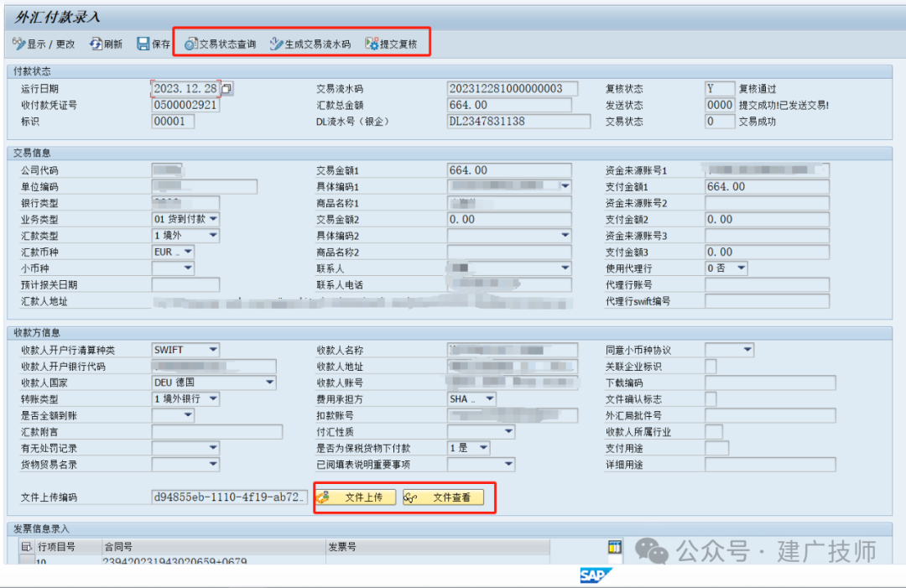Viewport: 906px width, 588px height.
Task: Toggle 关联企业标识 checkbox
Action: pyautogui.click(x=711, y=367)
